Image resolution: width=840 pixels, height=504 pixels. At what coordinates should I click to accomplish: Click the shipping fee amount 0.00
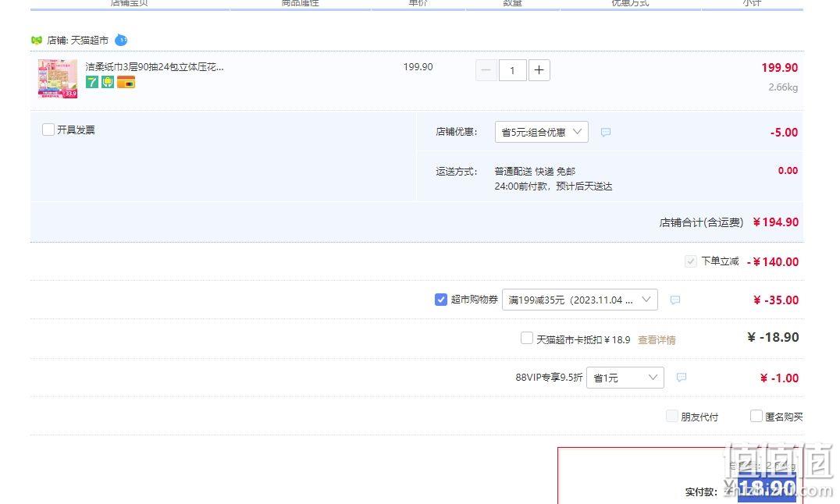[x=788, y=171]
